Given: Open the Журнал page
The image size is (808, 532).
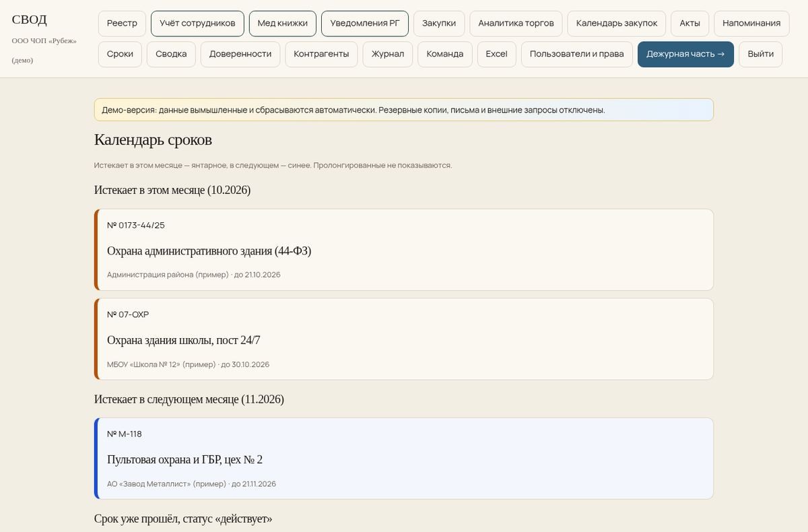Looking at the screenshot, I should click(x=388, y=54).
